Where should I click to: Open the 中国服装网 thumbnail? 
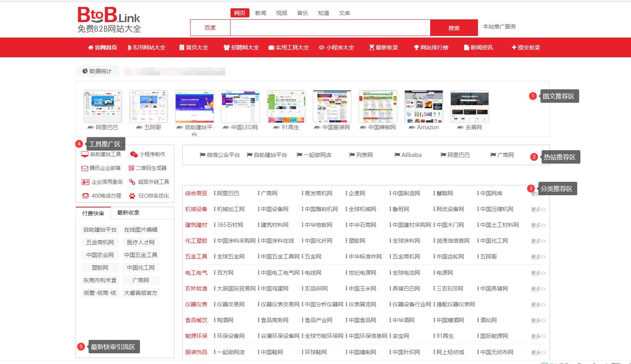[x=332, y=107]
